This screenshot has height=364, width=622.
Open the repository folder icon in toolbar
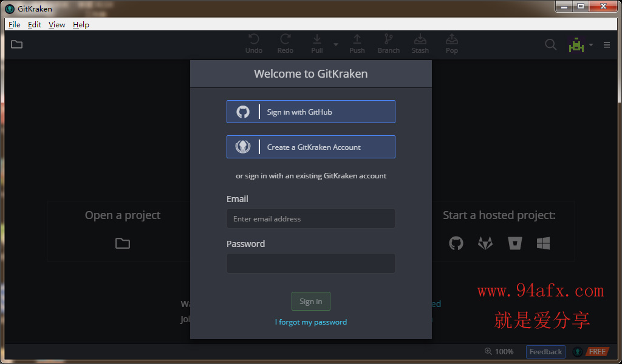tap(16, 44)
